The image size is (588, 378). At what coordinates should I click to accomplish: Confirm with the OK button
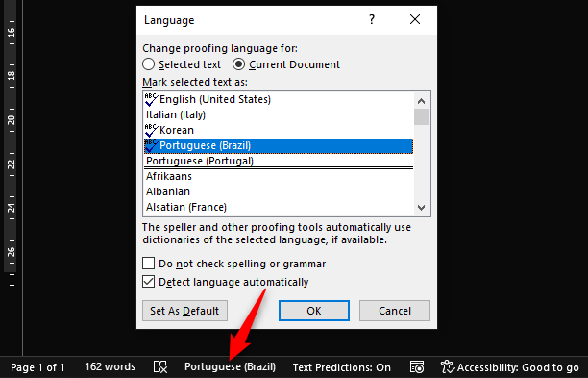314,311
